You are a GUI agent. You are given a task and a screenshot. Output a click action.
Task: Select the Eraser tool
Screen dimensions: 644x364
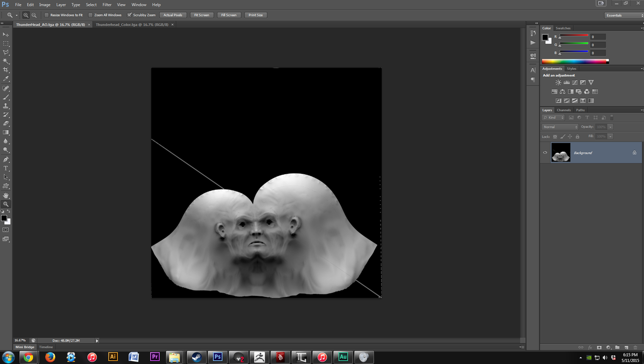[x=6, y=123]
